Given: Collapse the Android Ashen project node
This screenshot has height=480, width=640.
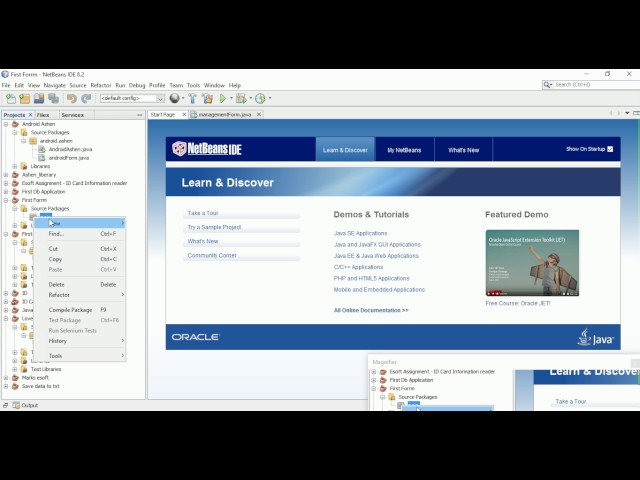Looking at the screenshot, I should (6, 124).
